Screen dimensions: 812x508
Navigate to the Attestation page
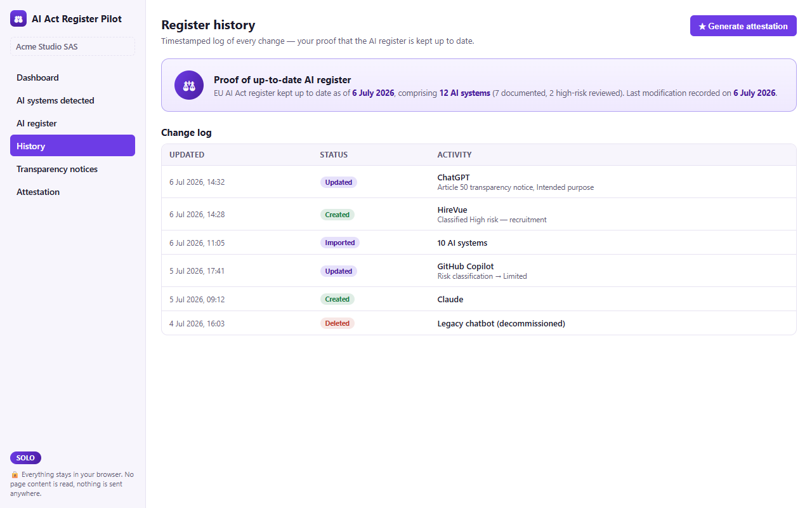point(72,192)
